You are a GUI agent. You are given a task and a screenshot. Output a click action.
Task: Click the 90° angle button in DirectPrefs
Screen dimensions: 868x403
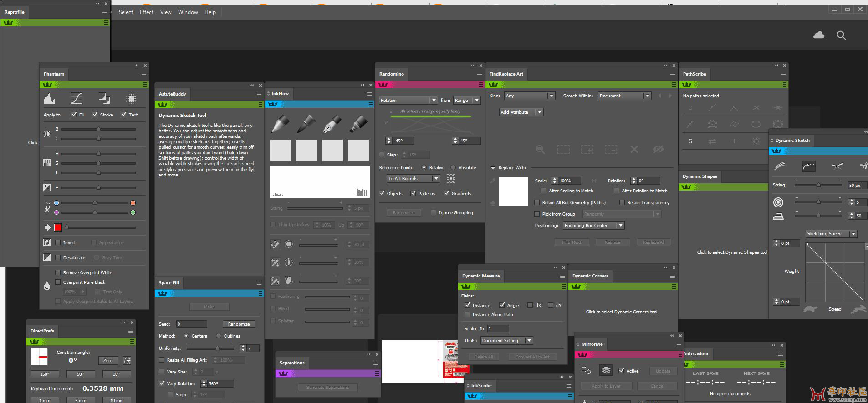[80, 374]
